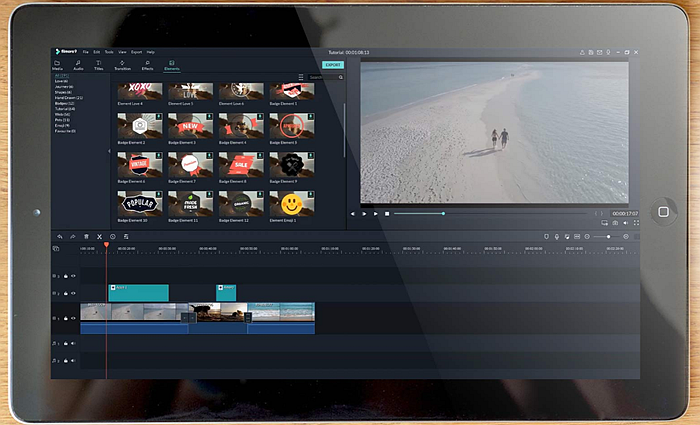Toggle visibility of video track 1

pyautogui.click(x=73, y=318)
